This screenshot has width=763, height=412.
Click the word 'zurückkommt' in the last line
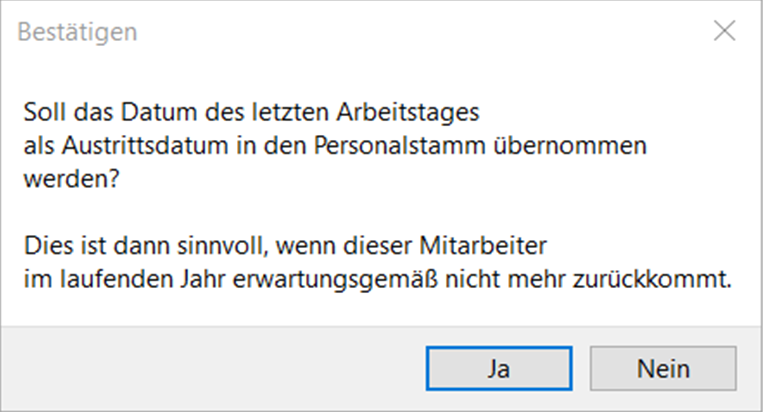(x=652, y=279)
